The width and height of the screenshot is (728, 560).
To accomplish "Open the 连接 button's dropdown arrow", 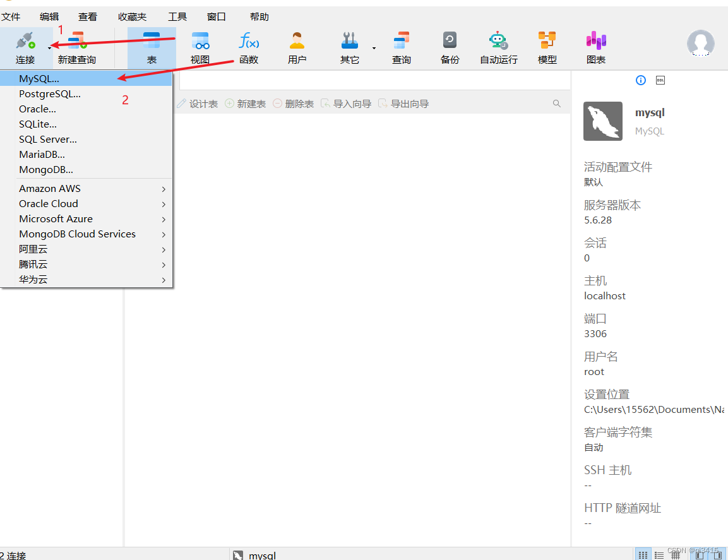I will pyautogui.click(x=49, y=48).
